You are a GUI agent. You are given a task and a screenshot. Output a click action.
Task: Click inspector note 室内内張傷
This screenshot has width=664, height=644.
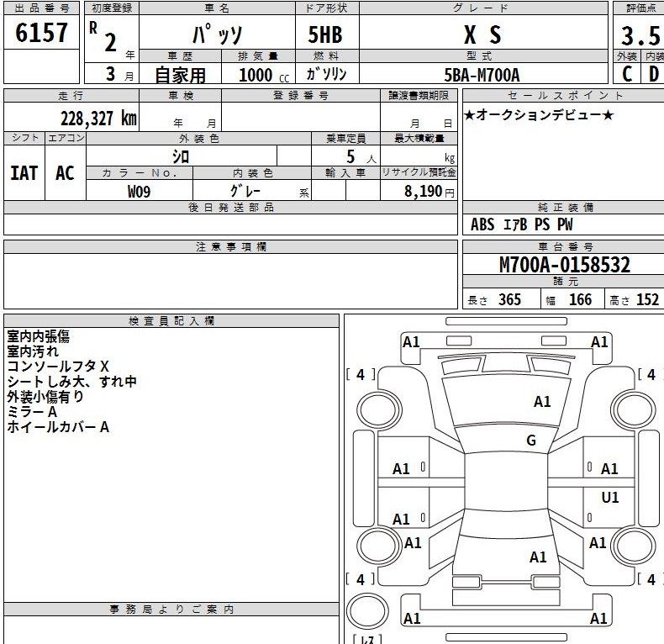coord(38,336)
